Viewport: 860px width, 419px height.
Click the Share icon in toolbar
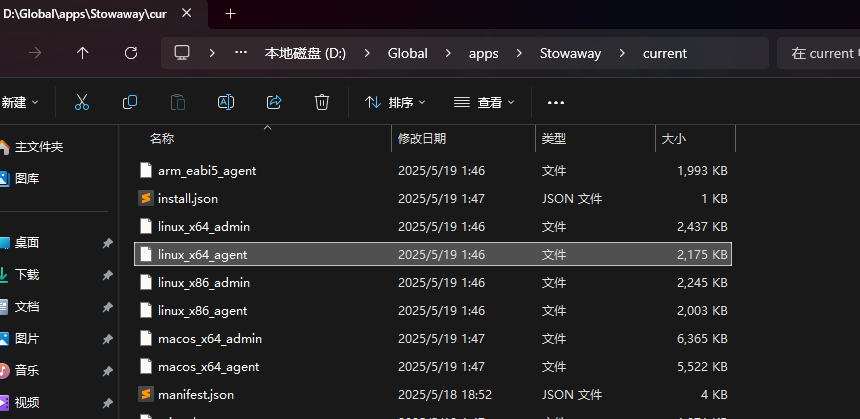pos(274,102)
